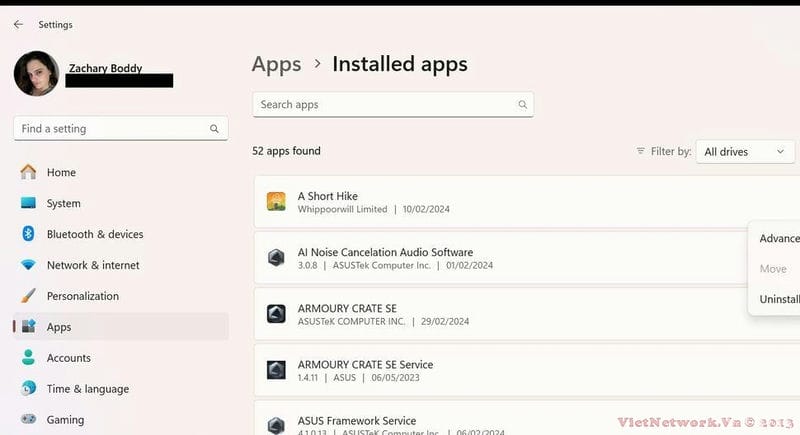Screen dimensions: 800x435
Task: Select ARMOURY CRATE SE Service entry
Action: [x=527, y=370]
